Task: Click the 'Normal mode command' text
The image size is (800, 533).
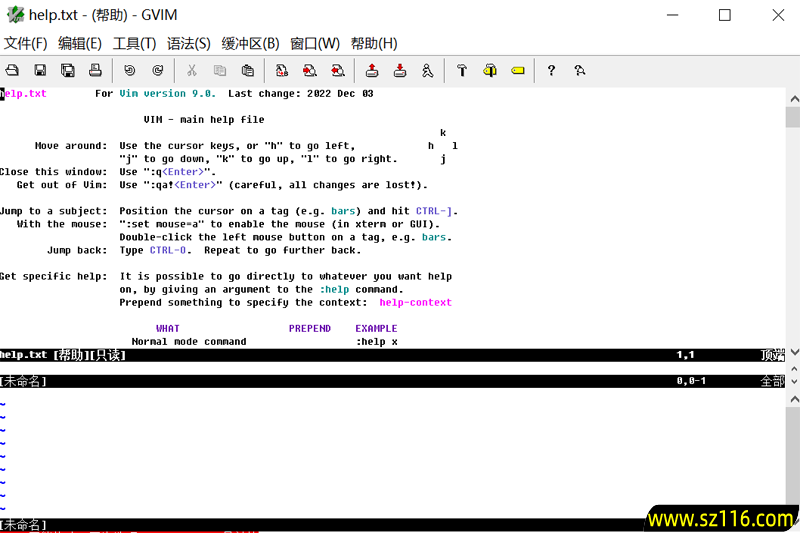Action: (x=189, y=342)
